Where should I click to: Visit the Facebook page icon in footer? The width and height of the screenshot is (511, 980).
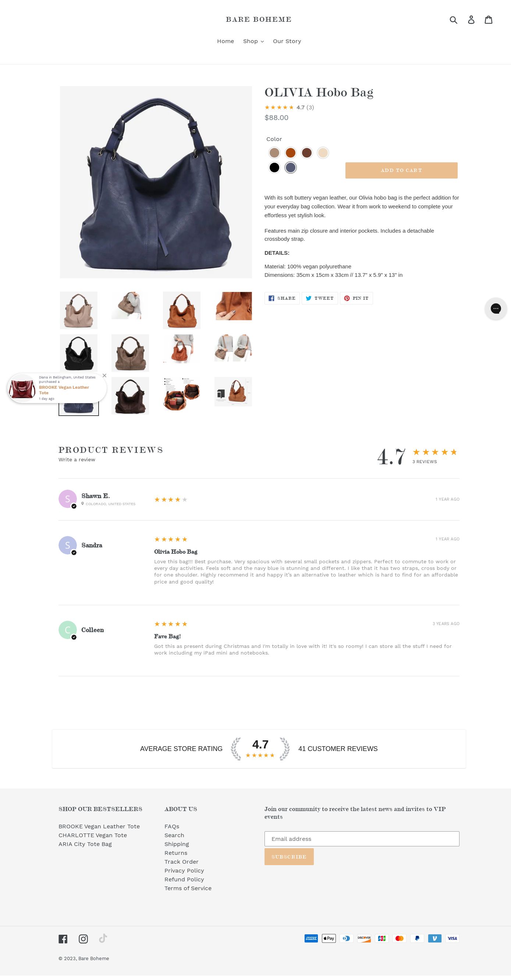click(63, 939)
